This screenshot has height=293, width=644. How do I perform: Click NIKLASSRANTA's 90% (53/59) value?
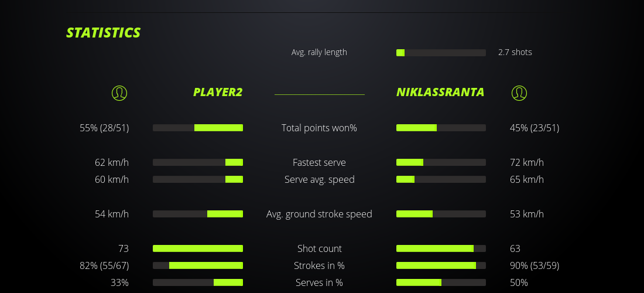535,265
